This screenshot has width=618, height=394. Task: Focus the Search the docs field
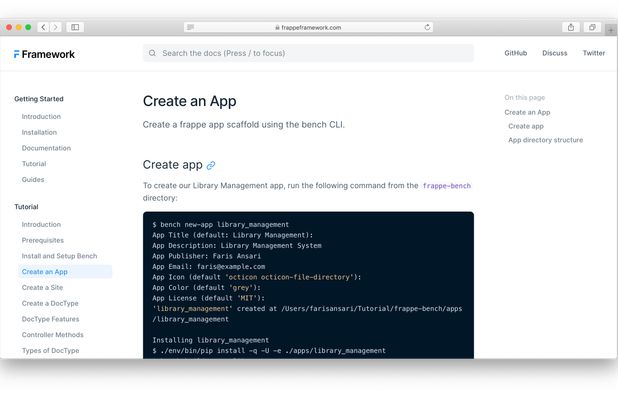pyautogui.click(x=308, y=53)
